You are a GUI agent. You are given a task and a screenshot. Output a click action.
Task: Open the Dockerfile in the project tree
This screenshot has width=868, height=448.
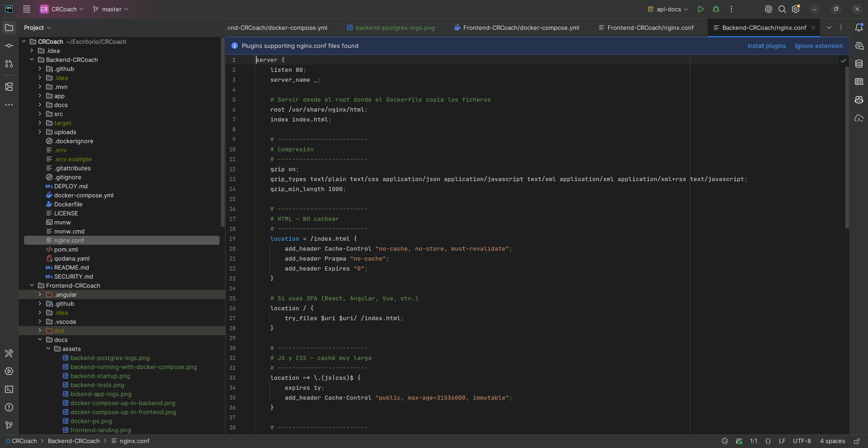click(x=68, y=204)
